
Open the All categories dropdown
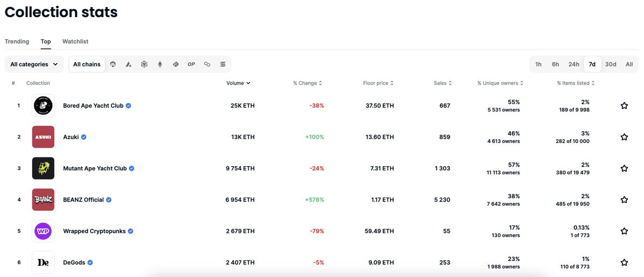pyautogui.click(x=34, y=64)
